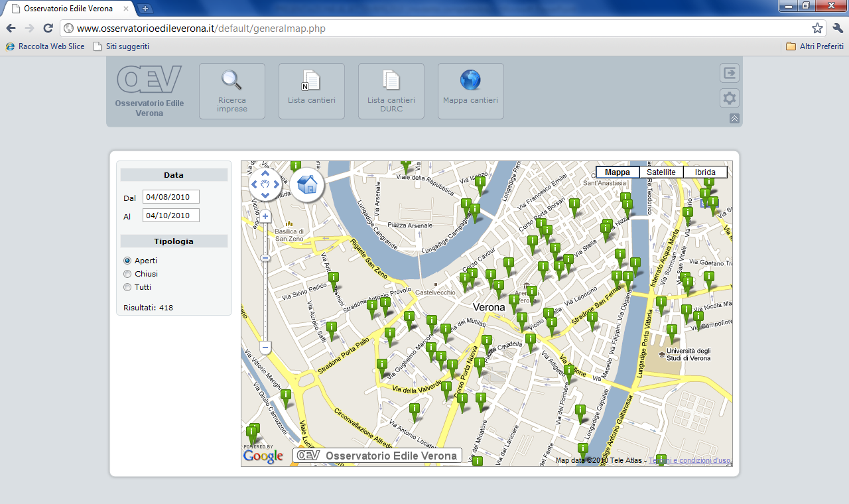This screenshot has height=504, width=849.
Task: Click green marker by Via Giulio Camuzzoni
Action: [x=286, y=399]
